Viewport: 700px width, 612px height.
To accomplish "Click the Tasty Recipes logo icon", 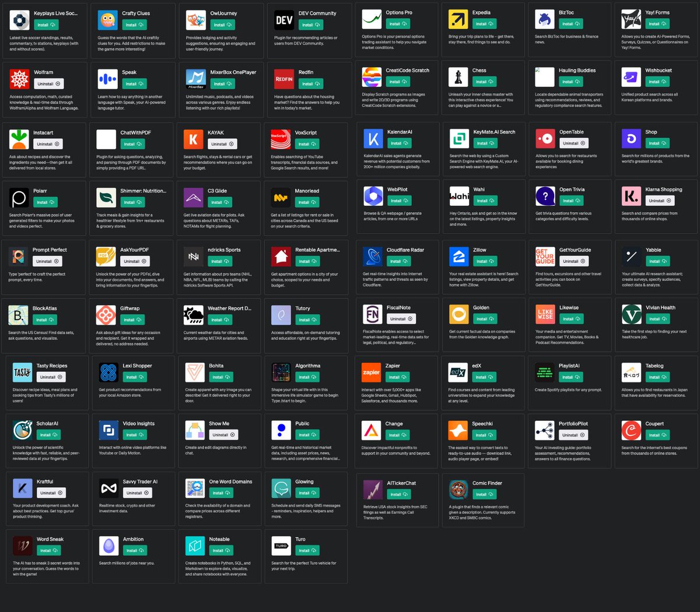I will click(x=23, y=372).
